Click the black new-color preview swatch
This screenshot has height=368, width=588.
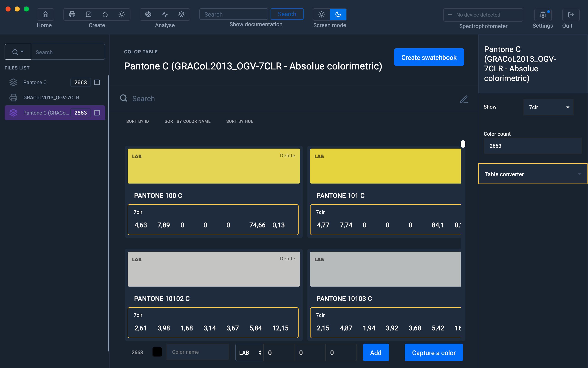click(x=157, y=352)
